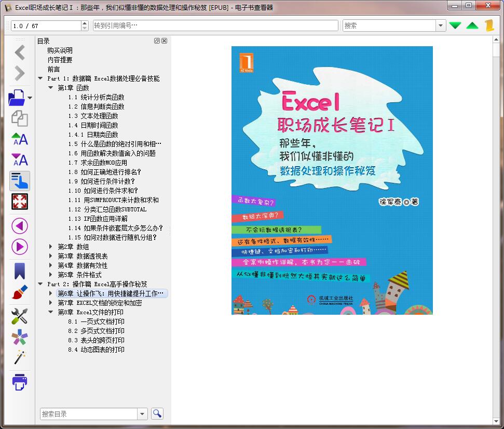Print the ebook with printer icon

tap(20, 382)
